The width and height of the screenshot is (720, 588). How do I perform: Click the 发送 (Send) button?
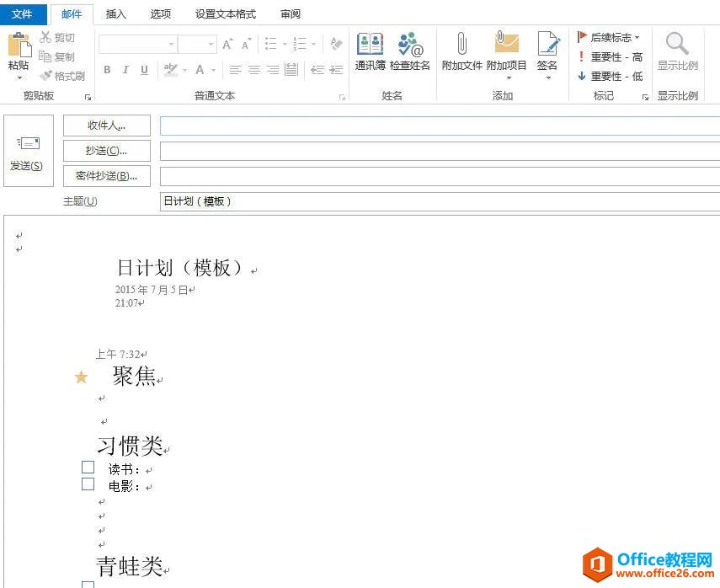(28, 151)
